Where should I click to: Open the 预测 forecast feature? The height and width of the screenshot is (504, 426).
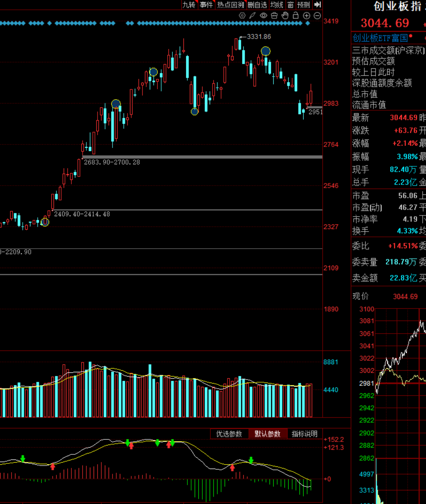304,5
